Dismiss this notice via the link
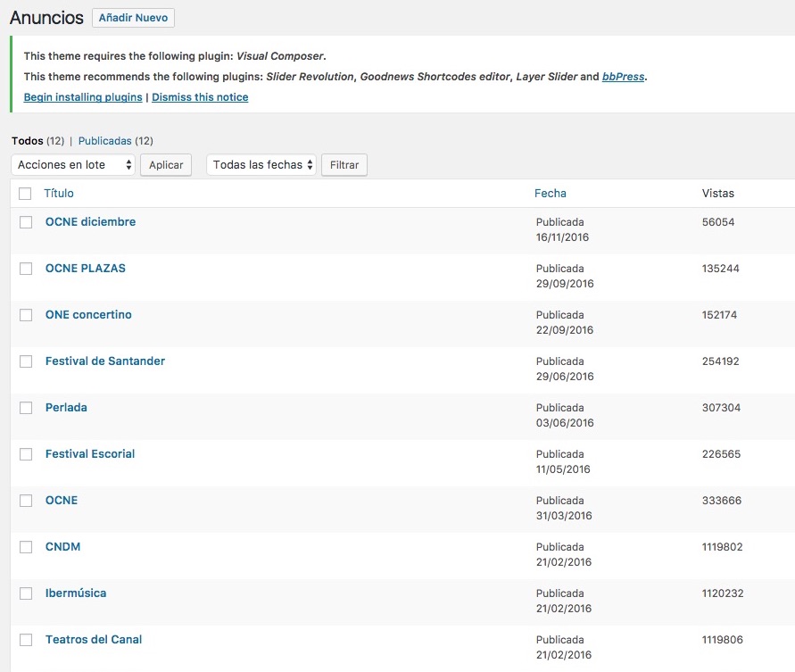 tap(200, 97)
